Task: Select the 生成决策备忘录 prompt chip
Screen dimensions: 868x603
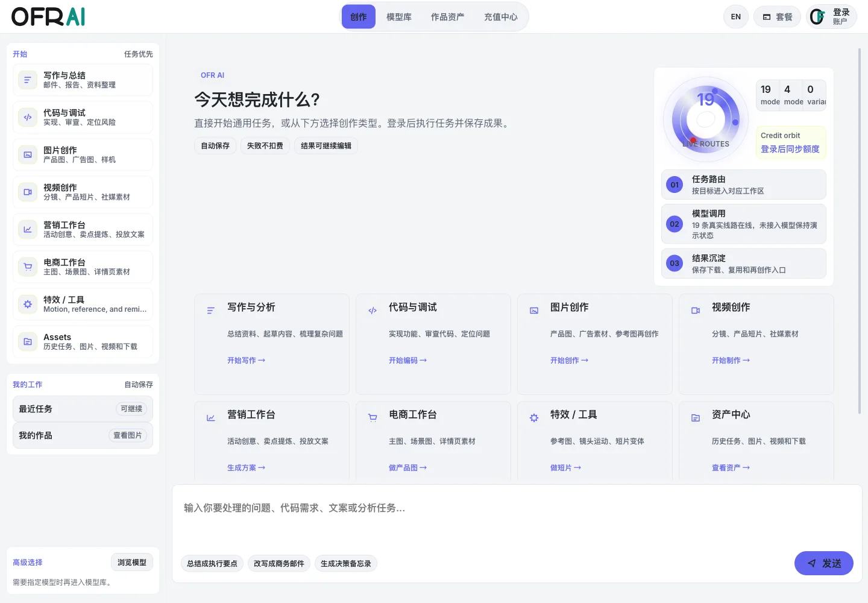Action: (x=346, y=563)
